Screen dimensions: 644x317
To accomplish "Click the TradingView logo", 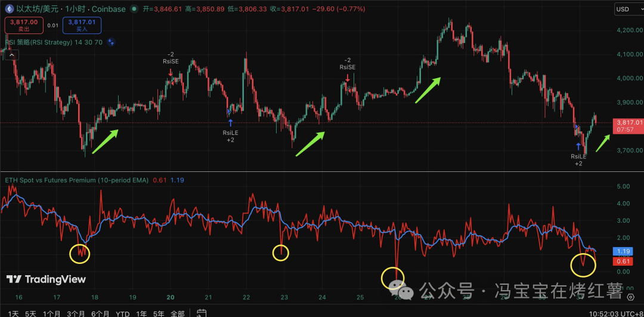I will pos(46,279).
